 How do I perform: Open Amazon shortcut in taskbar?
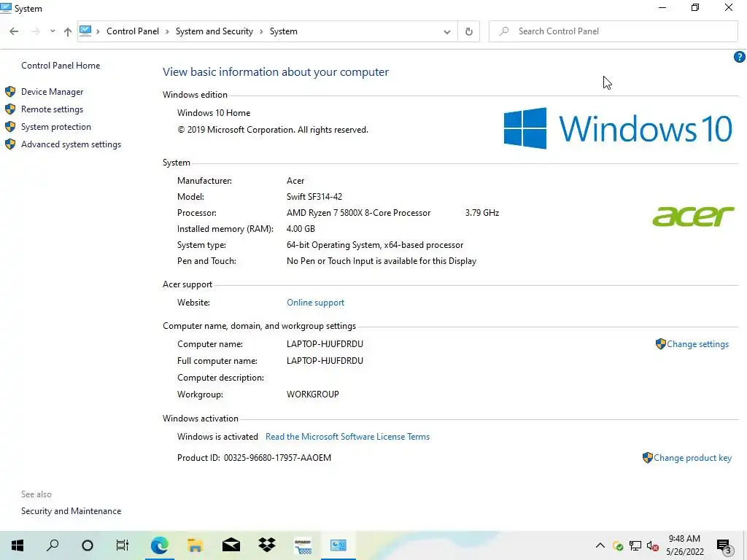(303, 545)
